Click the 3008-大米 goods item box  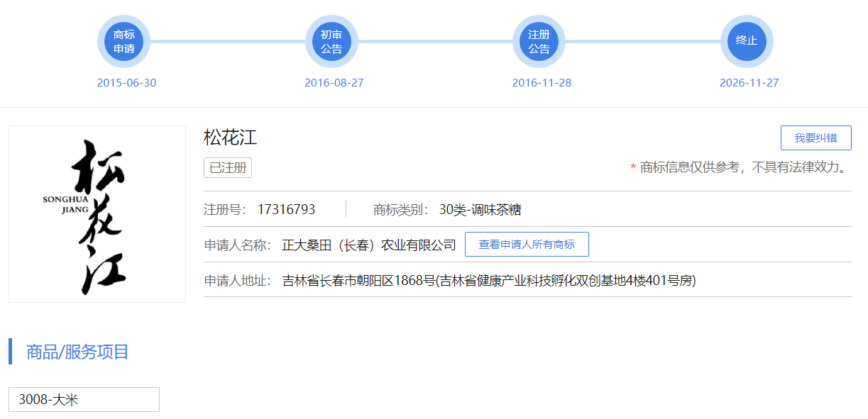[x=84, y=399]
